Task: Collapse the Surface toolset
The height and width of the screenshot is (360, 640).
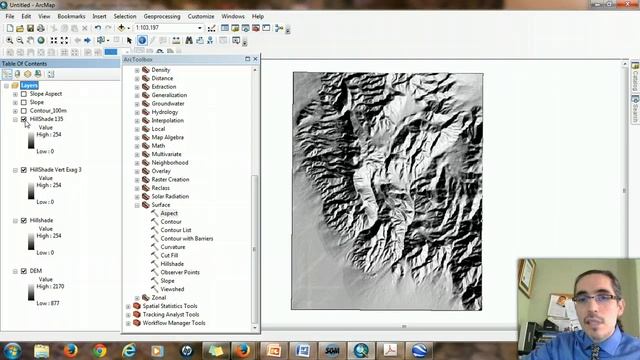Action: (x=137, y=205)
